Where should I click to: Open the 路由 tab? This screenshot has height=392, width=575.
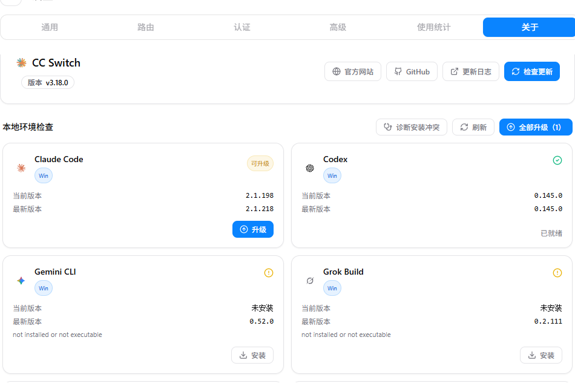(146, 27)
